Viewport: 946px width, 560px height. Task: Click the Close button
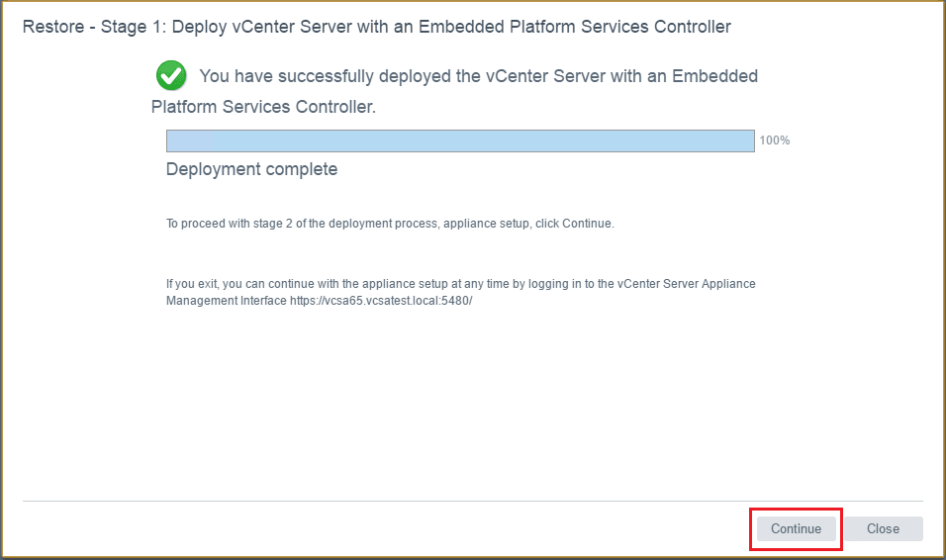(x=884, y=528)
